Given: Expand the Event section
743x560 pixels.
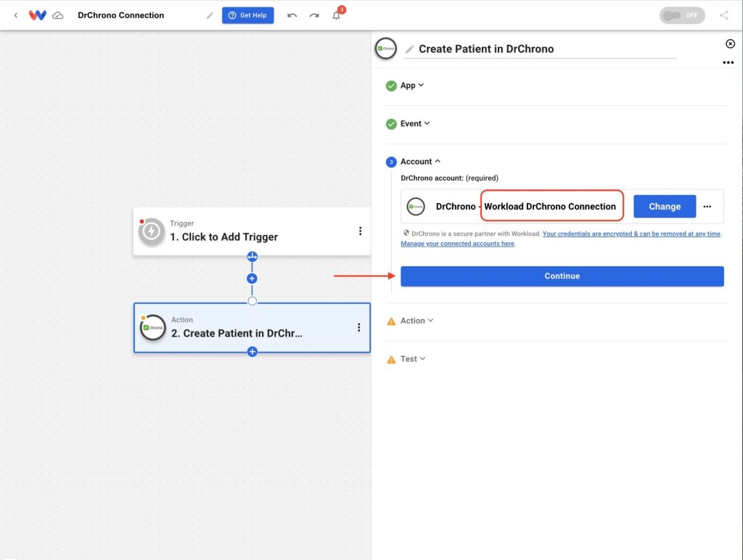Looking at the screenshot, I should coord(414,123).
